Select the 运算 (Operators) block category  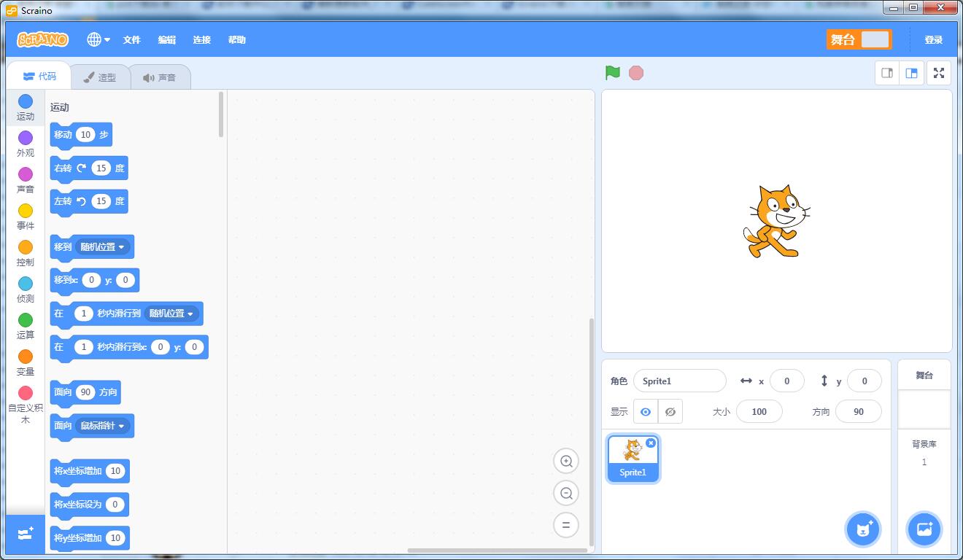(26, 326)
